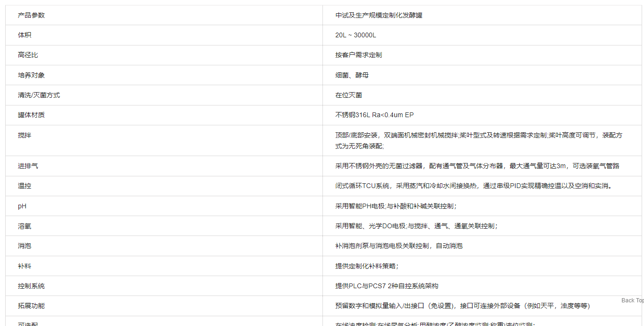Viewport: 644px width, 326px height.
Task: Click the 罐体材质 row label
Action: 31,115
